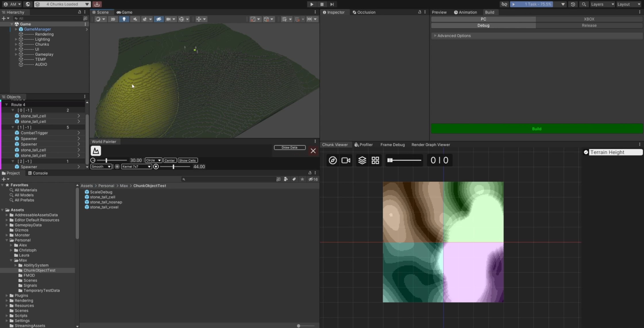Click the green Build button
This screenshot has width=644, height=328.
536,129
